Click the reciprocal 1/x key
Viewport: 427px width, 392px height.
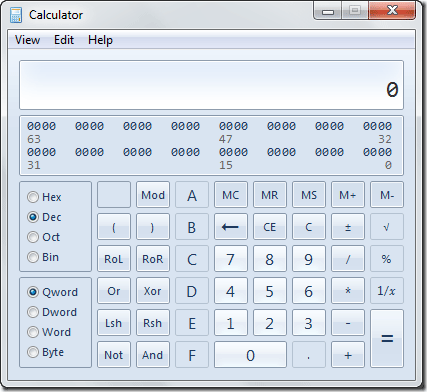pyautogui.click(x=387, y=291)
